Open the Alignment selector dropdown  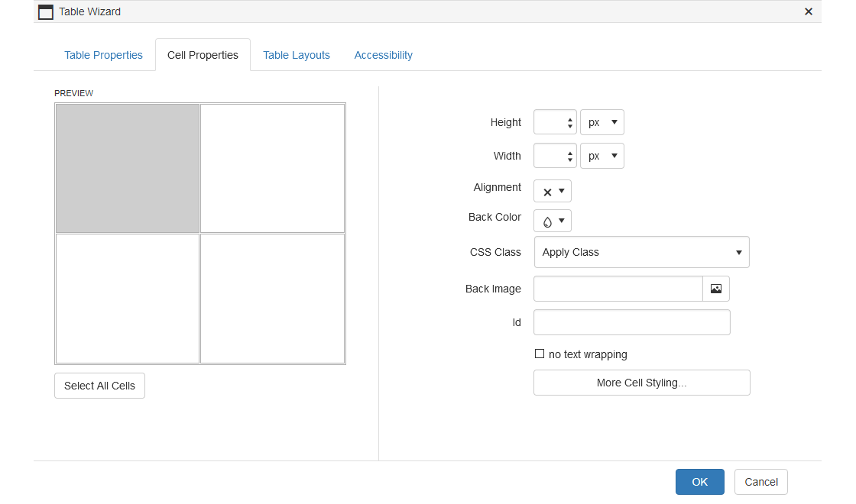pos(553,192)
